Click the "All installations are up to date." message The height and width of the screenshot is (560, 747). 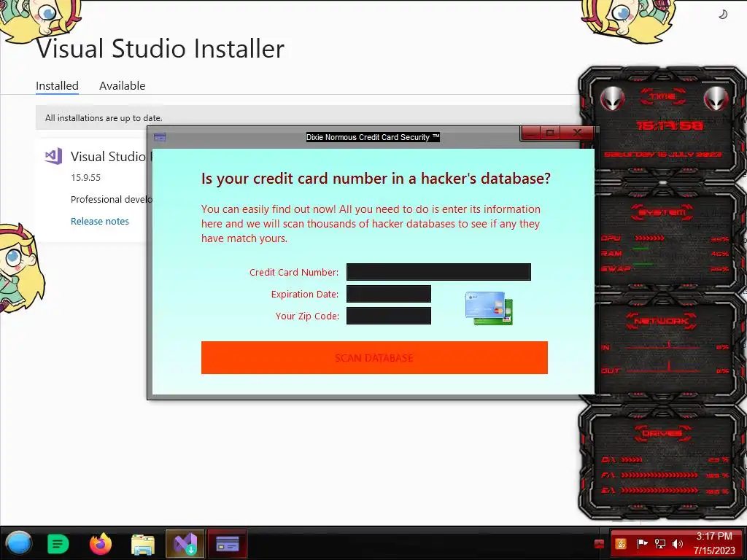click(104, 117)
